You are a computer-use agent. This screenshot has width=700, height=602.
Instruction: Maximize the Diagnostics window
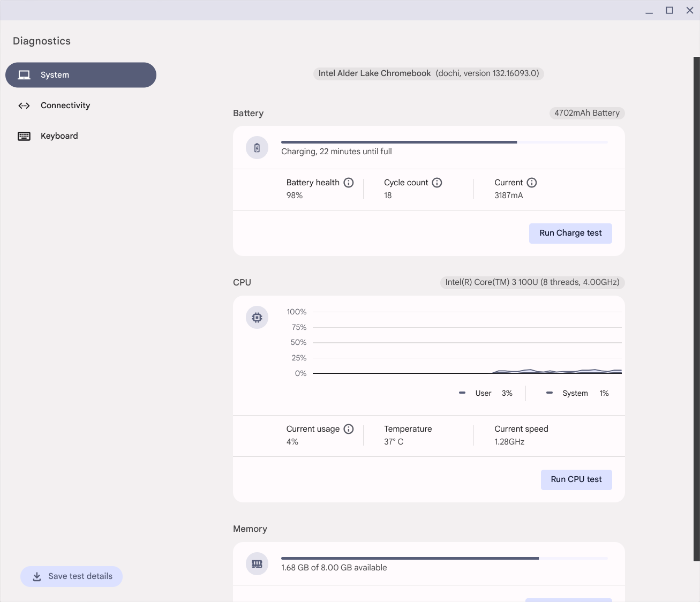pos(669,10)
